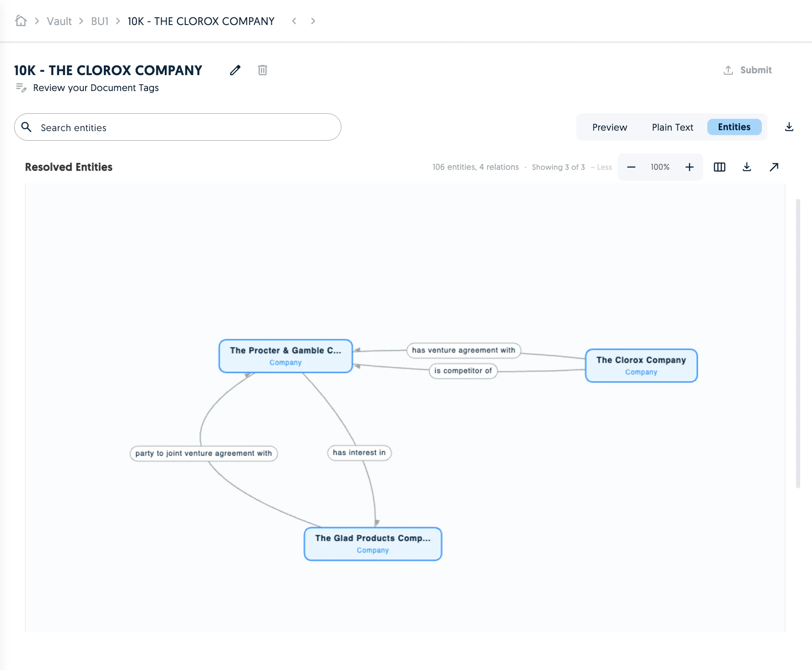Screen dimensions: 812x670
Task: Go to next document arrow
Action: (x=313, y=21)
